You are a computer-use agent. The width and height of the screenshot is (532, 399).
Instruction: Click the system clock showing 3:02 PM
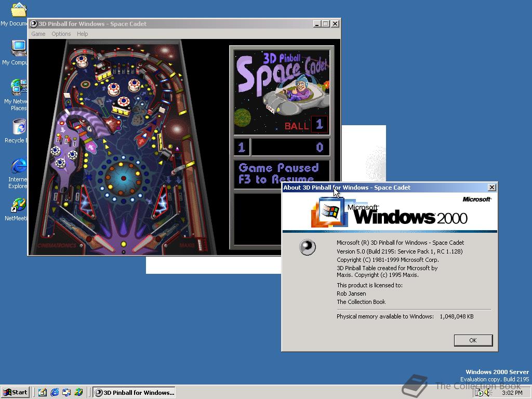click(x=512, y=393)
